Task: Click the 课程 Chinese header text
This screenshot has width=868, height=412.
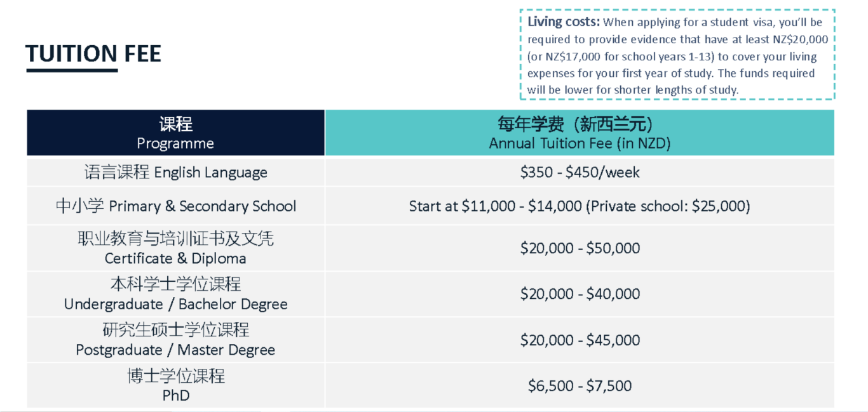Action: (176, 123)
